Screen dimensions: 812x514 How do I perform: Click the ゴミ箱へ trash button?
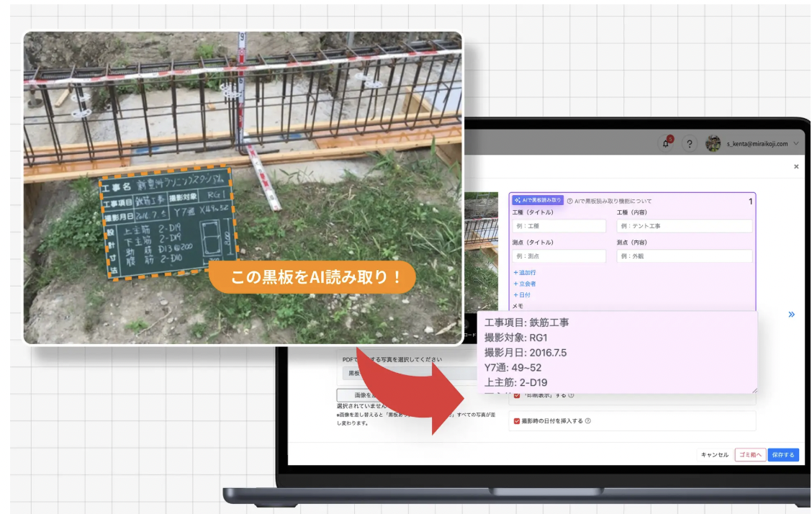pos(749,455)
